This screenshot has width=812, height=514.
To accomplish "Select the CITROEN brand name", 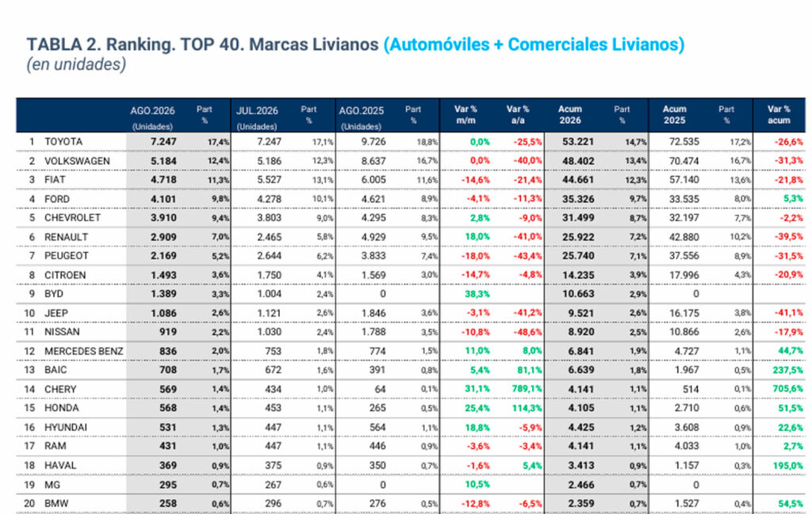I will pos(65,275).
